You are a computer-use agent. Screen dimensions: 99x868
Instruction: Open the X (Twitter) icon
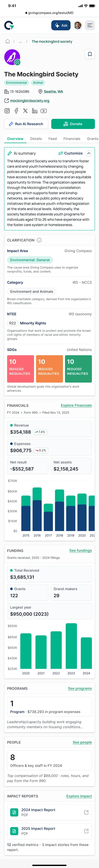[x=25, y=111]
